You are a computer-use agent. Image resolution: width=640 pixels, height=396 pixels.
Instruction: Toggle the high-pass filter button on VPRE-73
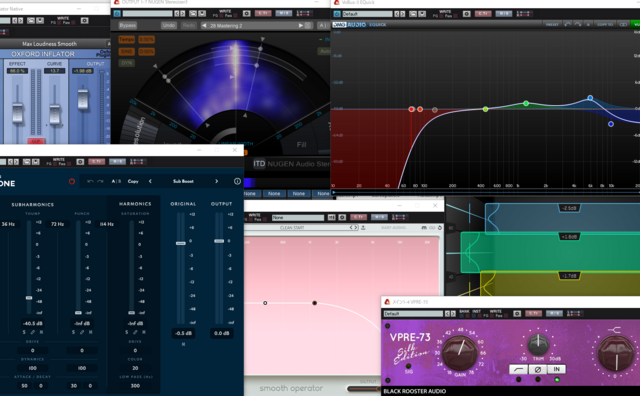[x=519, y=369]
